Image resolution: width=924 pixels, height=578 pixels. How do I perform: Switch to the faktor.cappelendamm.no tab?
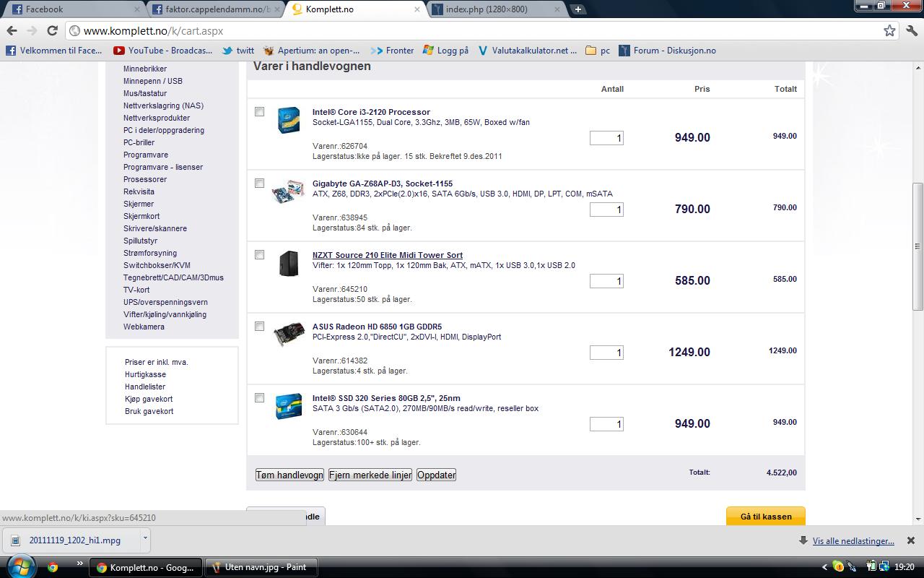(214, 9)
